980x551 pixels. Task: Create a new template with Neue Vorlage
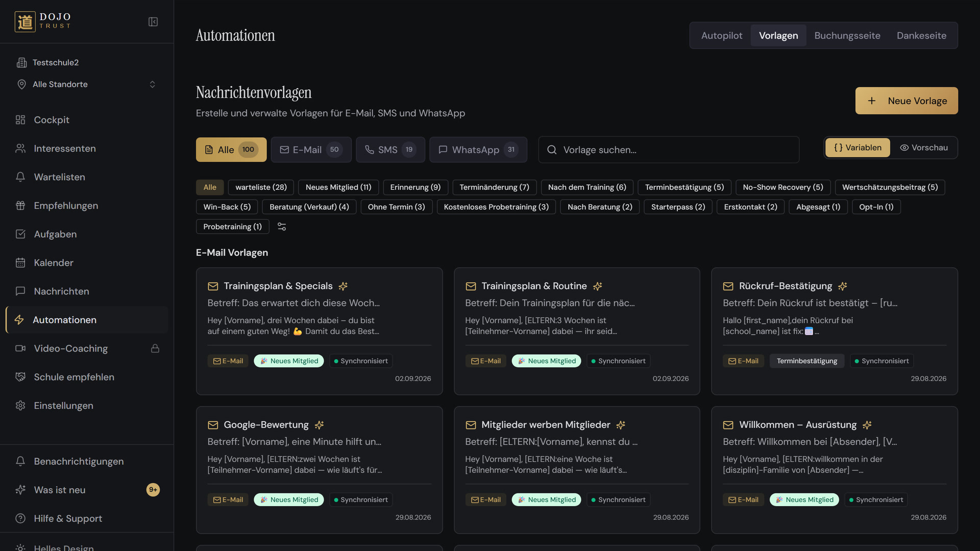point(906,101)
